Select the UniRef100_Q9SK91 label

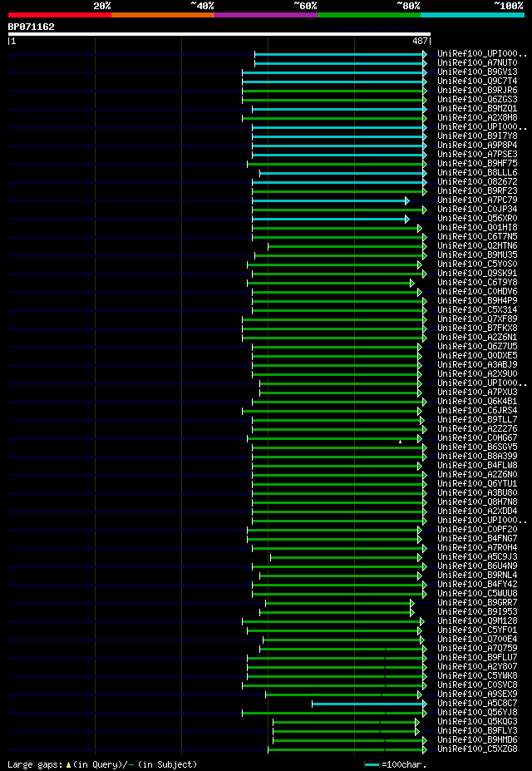tap(477, 274)
